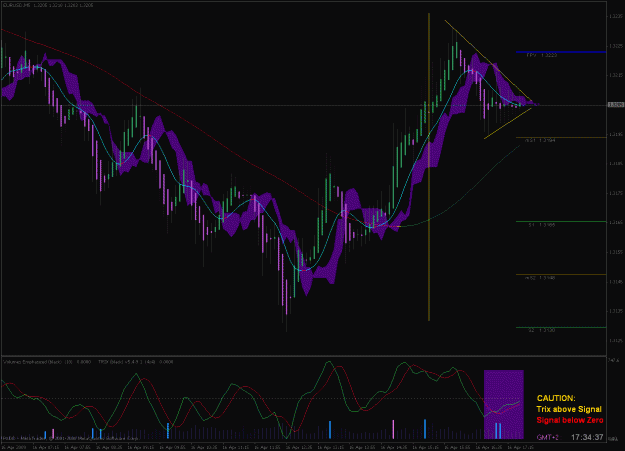The height and width of the screenshot is (451, 625).
Task: Click the purple highlighted box in TRIX window
Action: click(x=503, y=404)
